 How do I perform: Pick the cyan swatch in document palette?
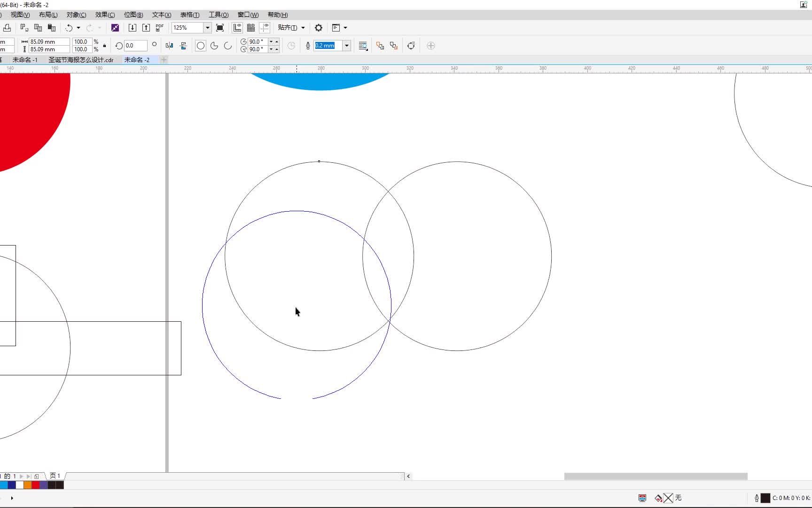click(x=4, y=485)
